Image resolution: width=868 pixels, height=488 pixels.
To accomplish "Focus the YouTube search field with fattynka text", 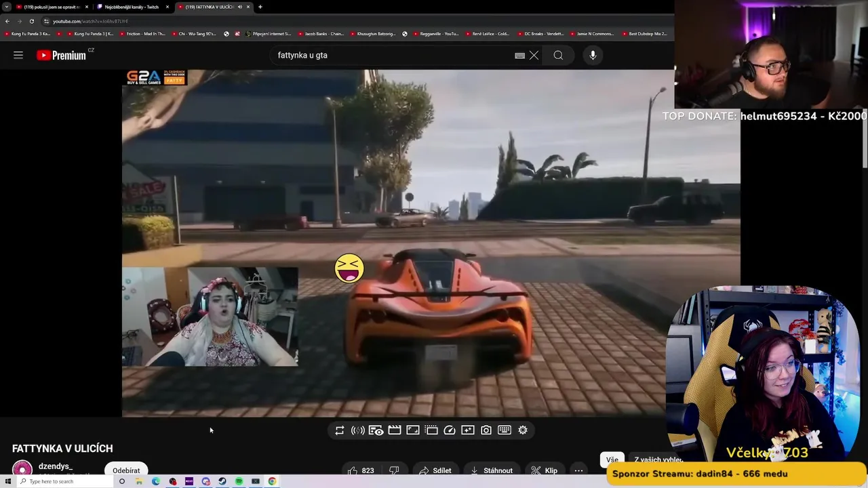I will tap(393, 56).
